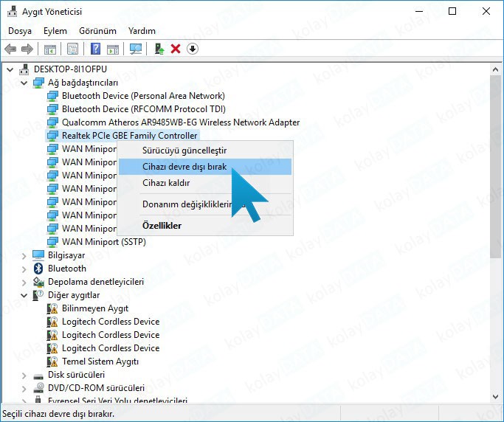Open the Eylem menu
The image size is (504, 422).
(x=55, y=31)
